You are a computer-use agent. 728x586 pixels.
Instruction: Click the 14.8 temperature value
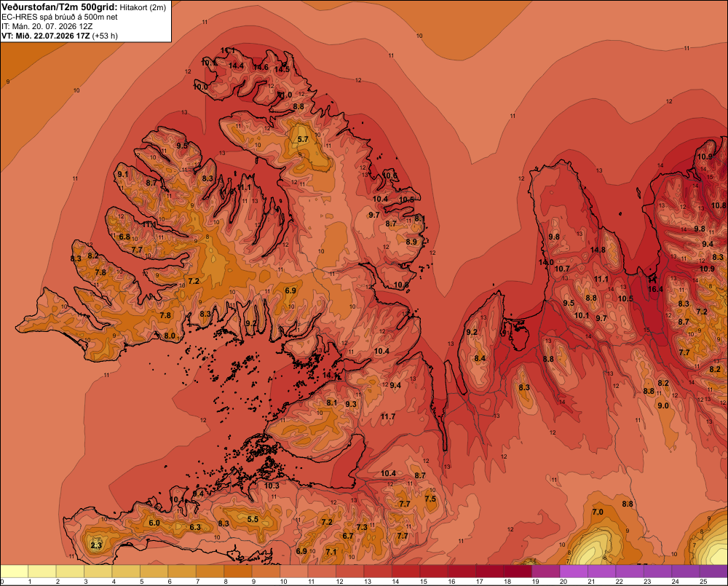click(x=598, y=250)
